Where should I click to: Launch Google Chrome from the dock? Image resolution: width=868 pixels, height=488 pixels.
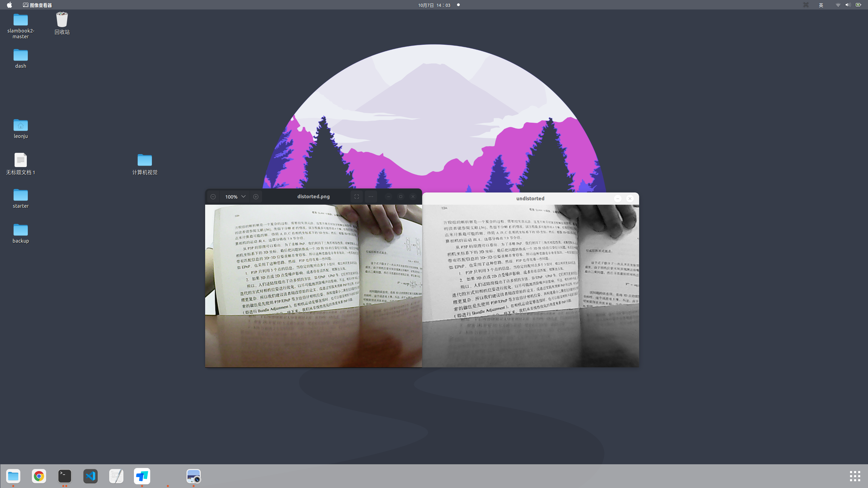[x=39, y=476]
